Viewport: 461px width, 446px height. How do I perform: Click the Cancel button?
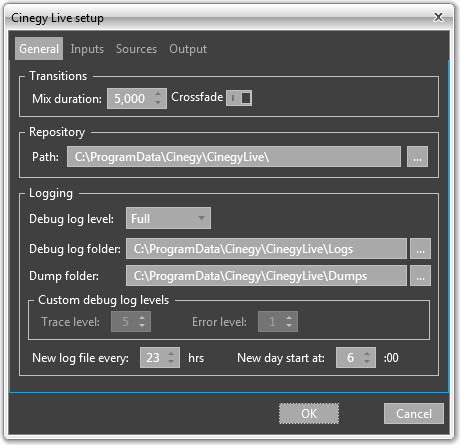(x=414, y=414)
